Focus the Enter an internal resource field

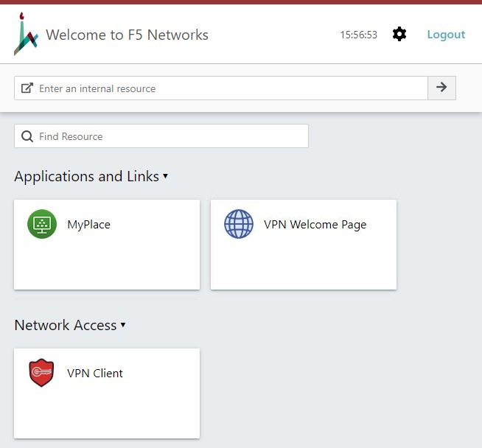[x=221, y=88]
